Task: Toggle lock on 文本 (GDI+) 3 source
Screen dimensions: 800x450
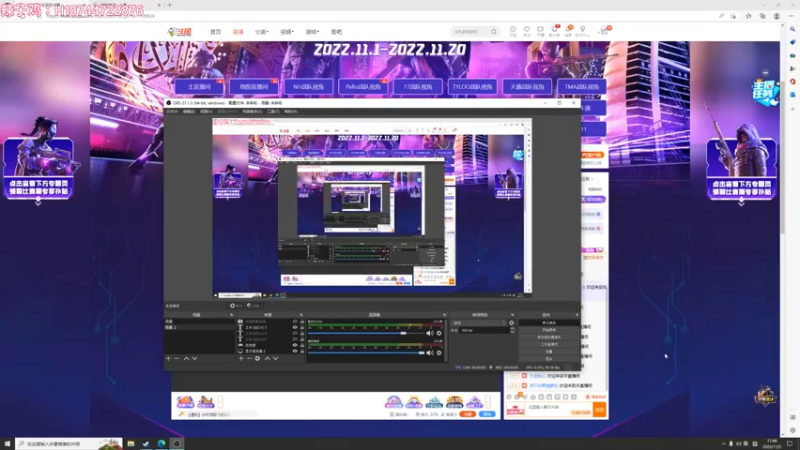Action: [x=302, y=328]
